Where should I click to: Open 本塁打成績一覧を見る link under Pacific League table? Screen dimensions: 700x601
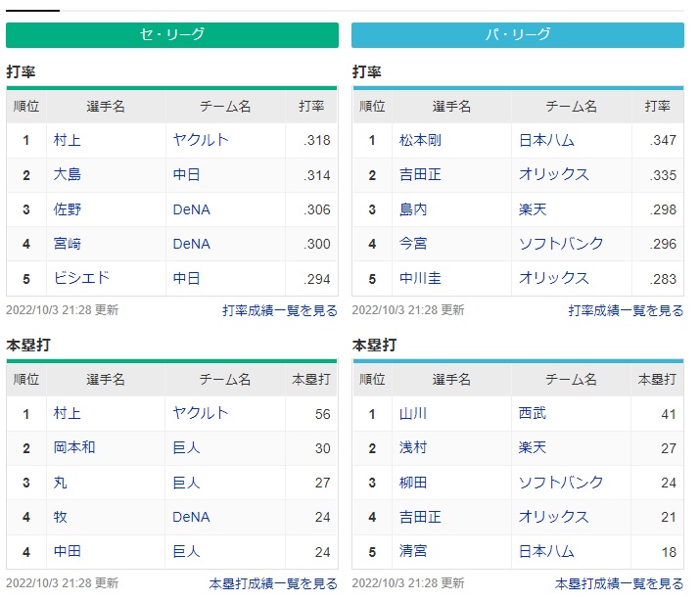pyautogui.click(x=619, y=583)
